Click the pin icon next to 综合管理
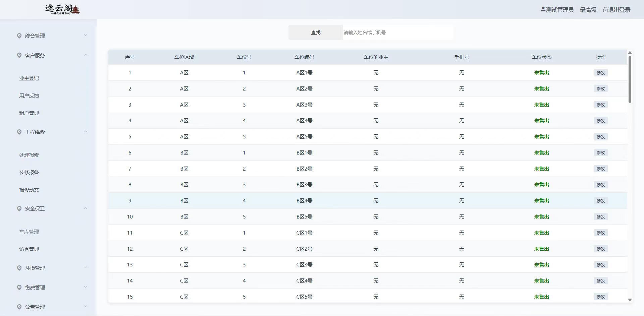 coord(19,36)
